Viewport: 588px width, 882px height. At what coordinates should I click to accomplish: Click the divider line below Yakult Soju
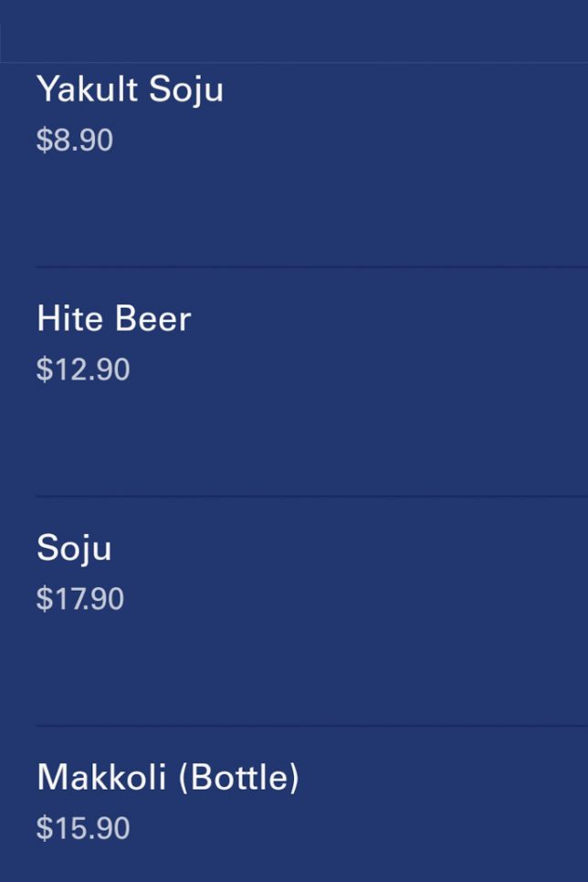pyautogui.click(x=310, y=267)
